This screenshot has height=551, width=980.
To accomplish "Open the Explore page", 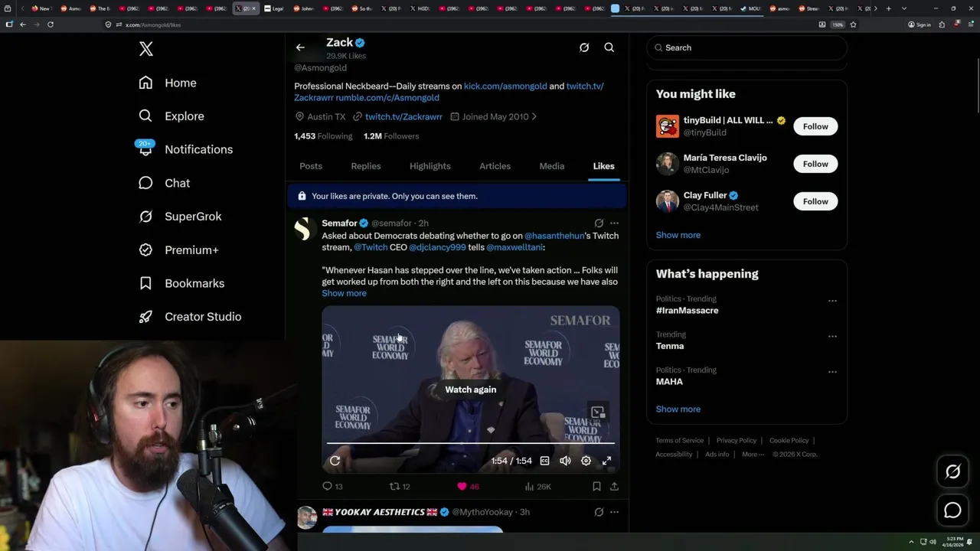I will point(171,116).
